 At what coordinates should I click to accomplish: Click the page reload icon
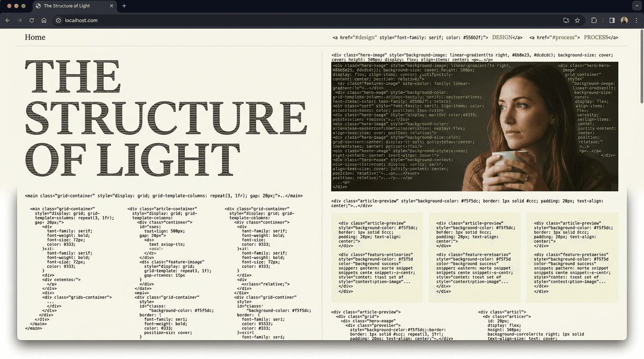(x=31, y=20)
